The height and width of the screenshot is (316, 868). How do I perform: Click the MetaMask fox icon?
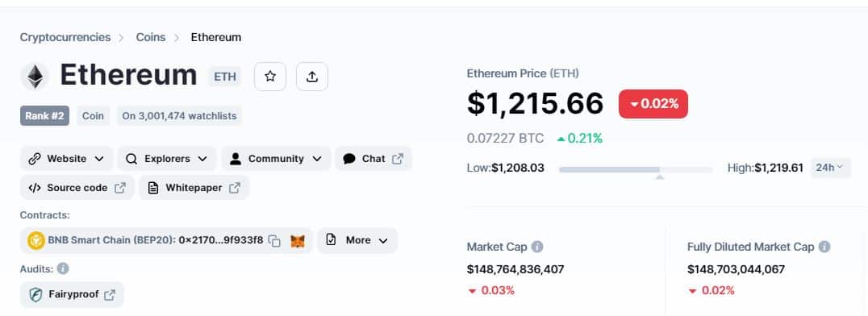point(298,241)
